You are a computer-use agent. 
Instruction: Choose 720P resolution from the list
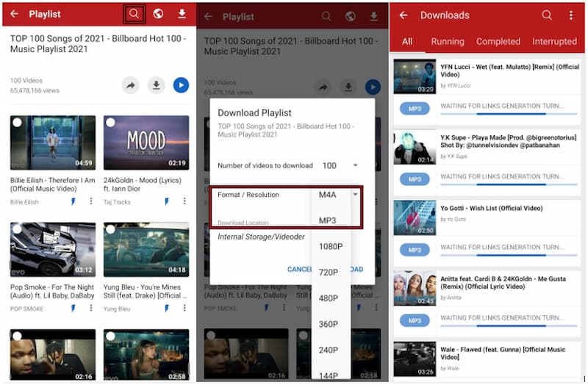[328, 272]
